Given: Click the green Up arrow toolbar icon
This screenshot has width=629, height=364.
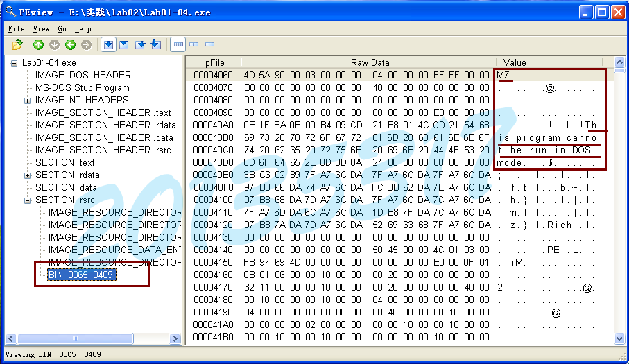Looking at the screenshot, I should click(39, 44).
